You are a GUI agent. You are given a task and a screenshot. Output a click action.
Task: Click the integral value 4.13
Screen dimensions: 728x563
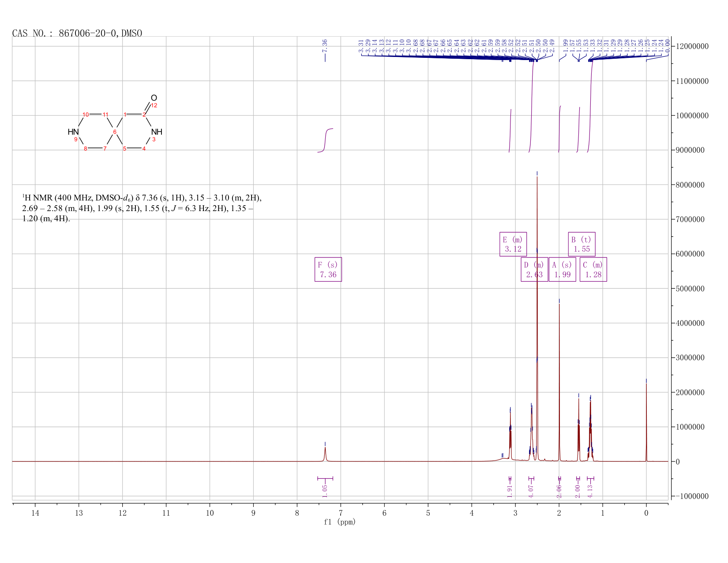[590, 491]
